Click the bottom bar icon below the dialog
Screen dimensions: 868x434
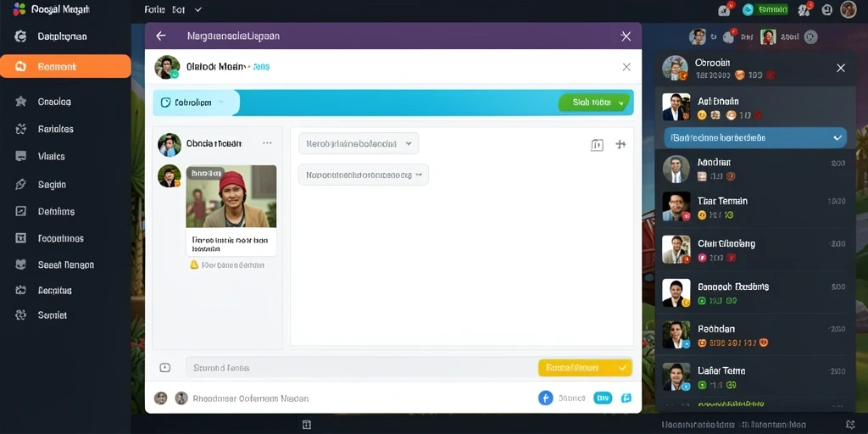coord(306,425)
